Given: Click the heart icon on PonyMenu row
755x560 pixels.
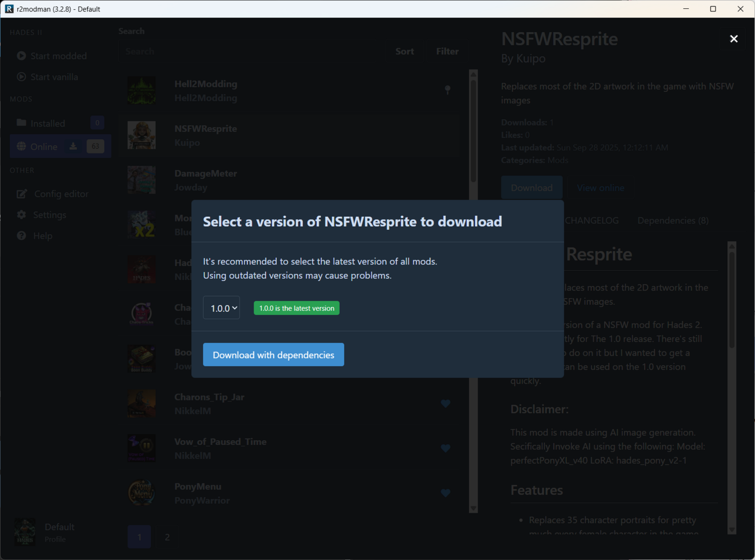Looking at the screenshot, I should [x=445, y=493].
